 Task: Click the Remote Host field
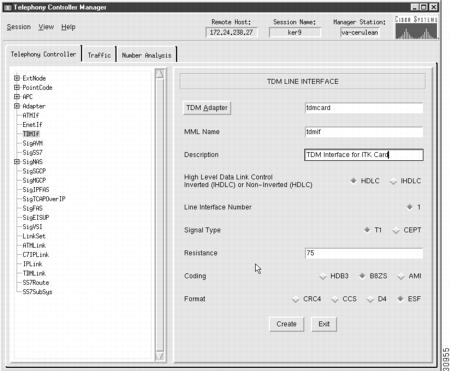coord(231,33)
